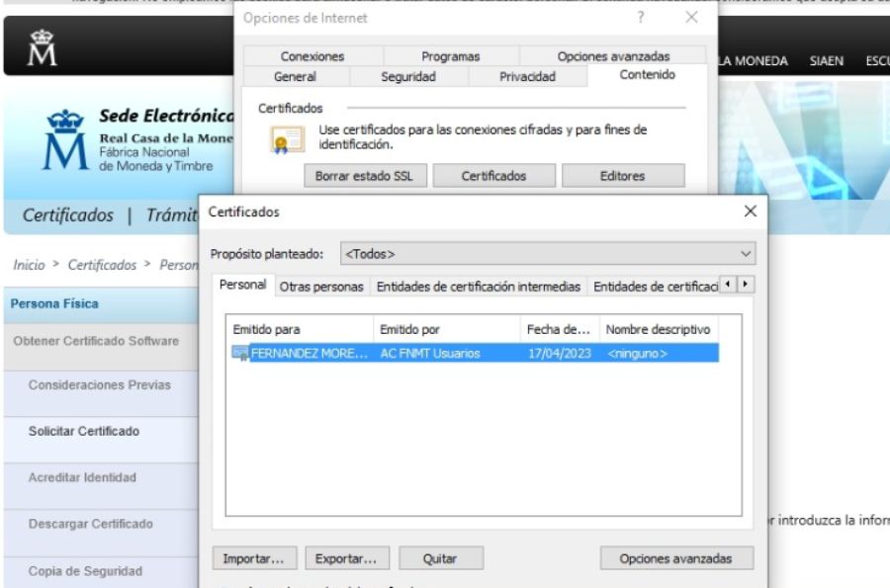Click the Quitar button
The height and width of the screenshot is (588, 890).
pyautogui.click(x=440, y=558)
